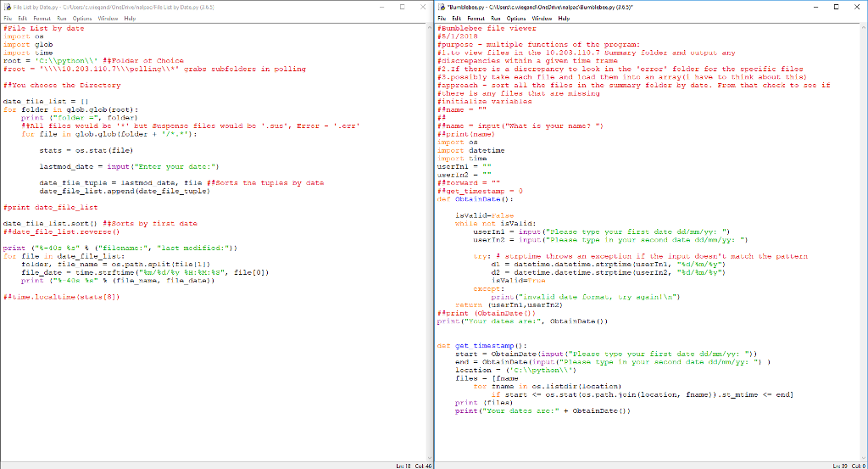This screenshot has width=868, height=469.
Task: Click 'for folder in glob.glob(root):' line
Action: [71, 109]
